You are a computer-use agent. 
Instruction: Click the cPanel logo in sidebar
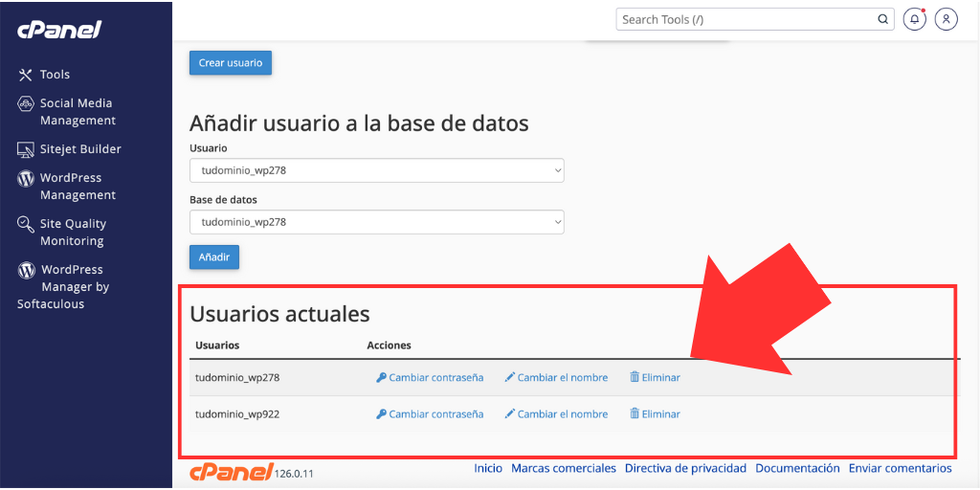tap(58, 30)
